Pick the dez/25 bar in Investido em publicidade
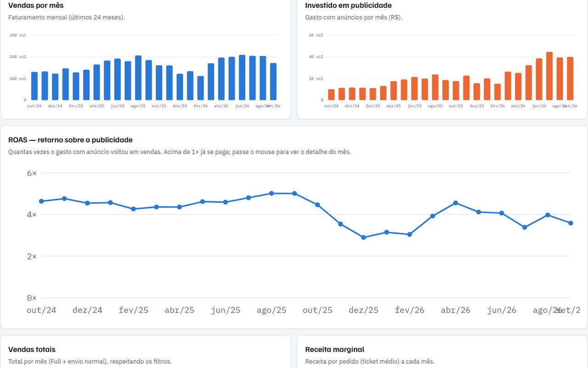Screen dimensions: 588x368 pyautogui.click(x=476, y=92)
